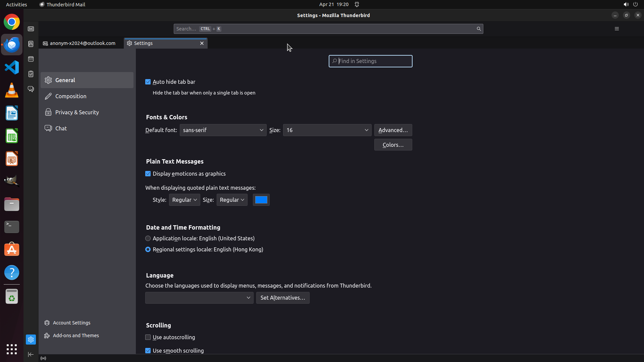Uncheck Auto hide tab bar
644x362 pixels.
148,82
